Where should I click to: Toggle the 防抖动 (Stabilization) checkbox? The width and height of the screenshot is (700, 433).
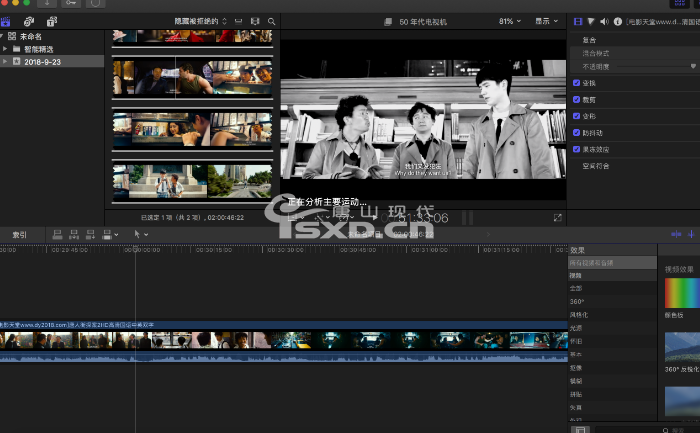pos(576,132)
